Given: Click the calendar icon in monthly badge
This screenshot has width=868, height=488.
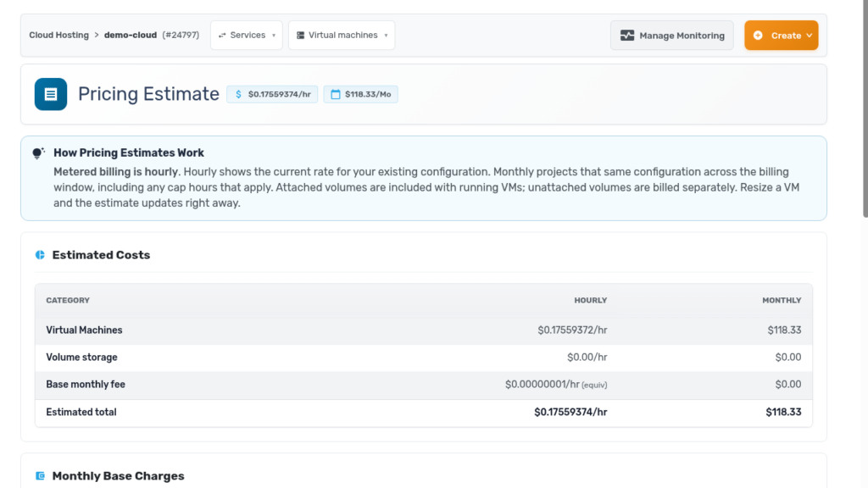Looking at the screenshot, I should (x=336, y=94).
